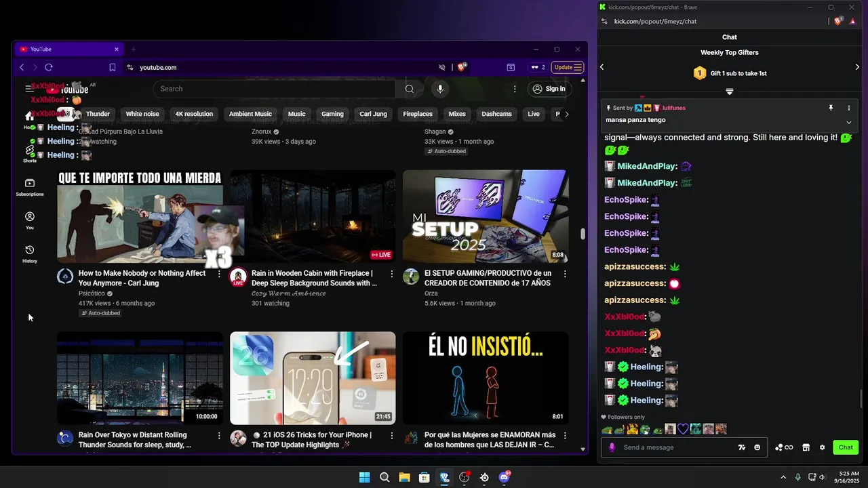
Task: Open taskbar volume control
Action: [x=823, y=477]
